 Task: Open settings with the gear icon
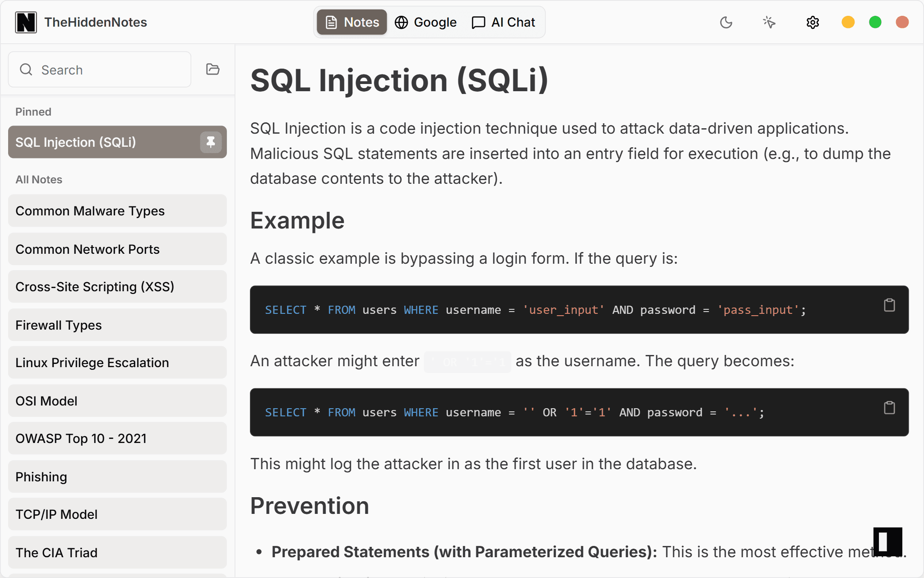813,22
